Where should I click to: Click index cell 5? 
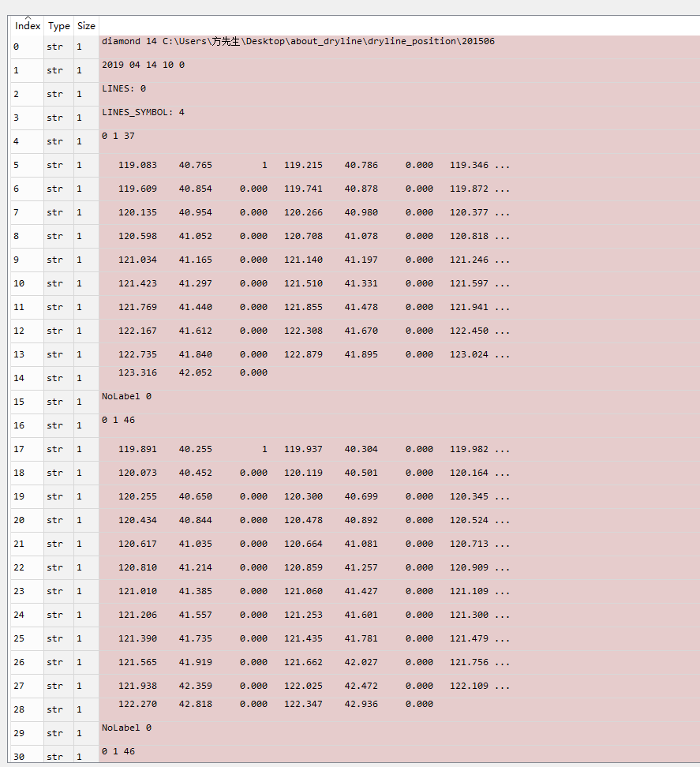click(x=28, y=166)
